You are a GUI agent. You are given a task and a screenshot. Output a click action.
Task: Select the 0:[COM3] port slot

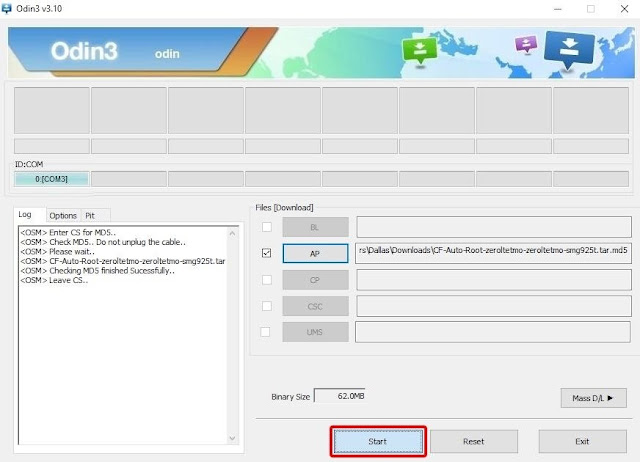(x=51, y=179)
